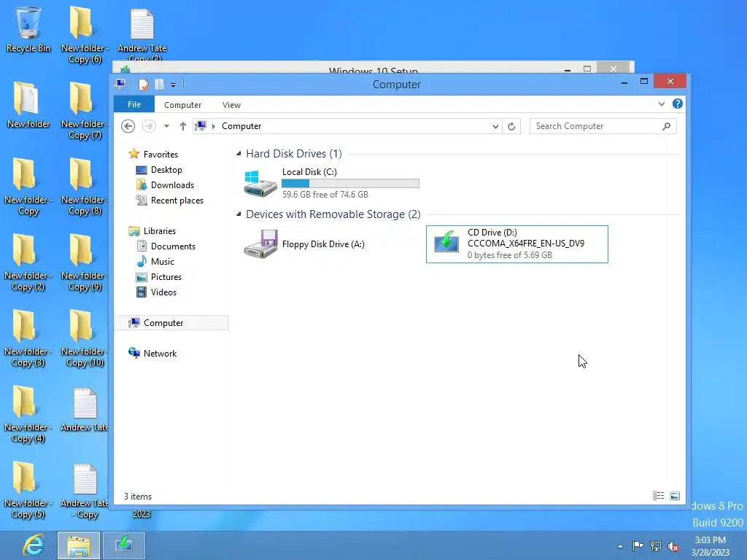Screen dimensions: 747x560
Task: Open address bar previous locations dropdown
Action: pos(495,126)
